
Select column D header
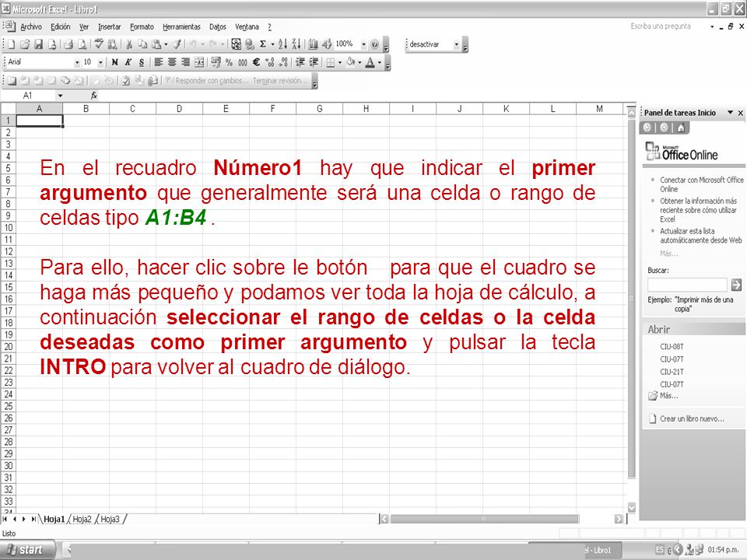179,109
